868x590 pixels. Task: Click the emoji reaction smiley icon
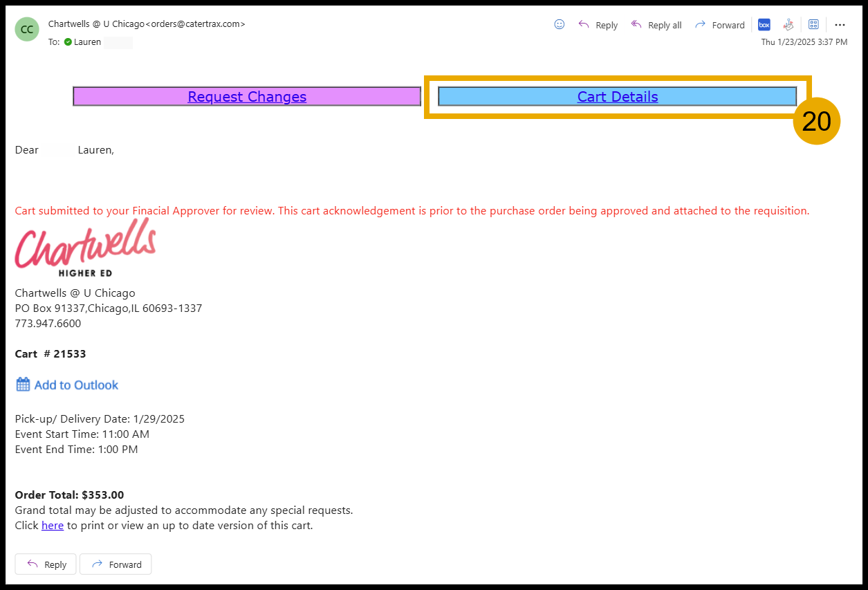click(x=560, y=24)
